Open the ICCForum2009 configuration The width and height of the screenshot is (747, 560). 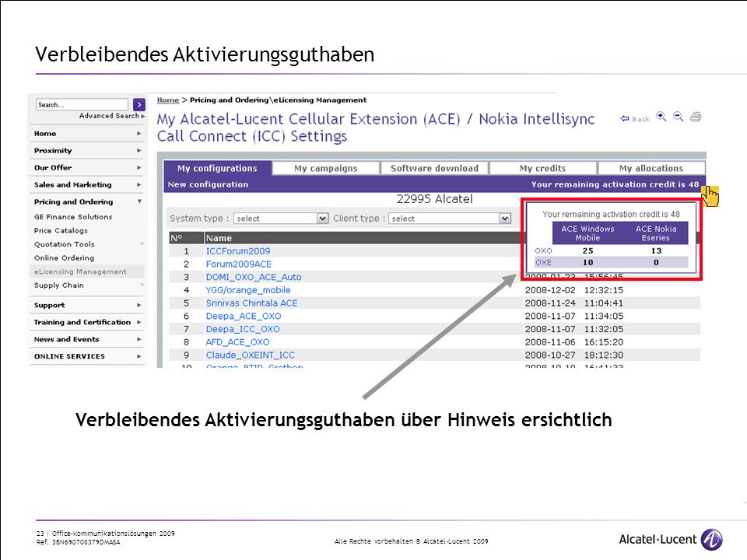click(238, 251)
